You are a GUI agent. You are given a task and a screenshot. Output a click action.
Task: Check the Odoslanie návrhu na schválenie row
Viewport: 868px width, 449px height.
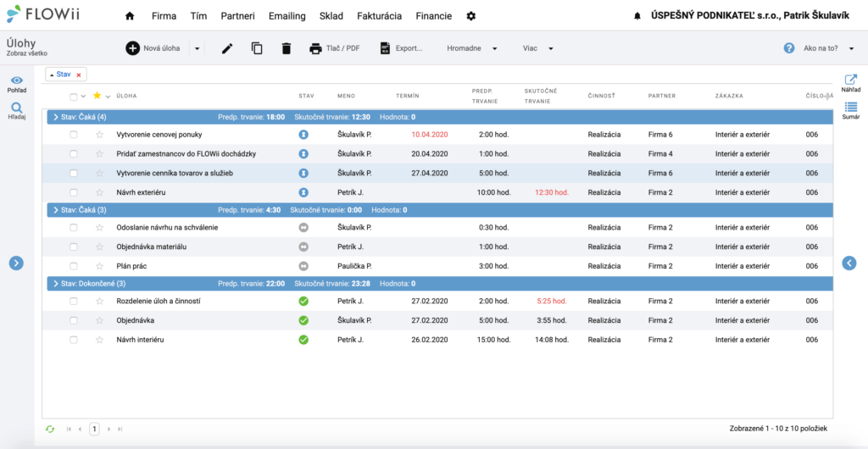tap(74, 227)
